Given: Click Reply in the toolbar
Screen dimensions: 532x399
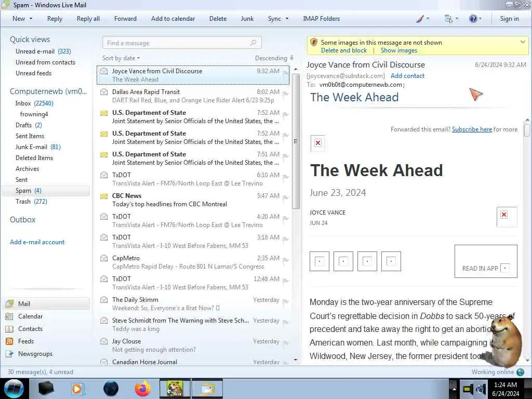Looking at the screenshot, I should tap(55, 19).
